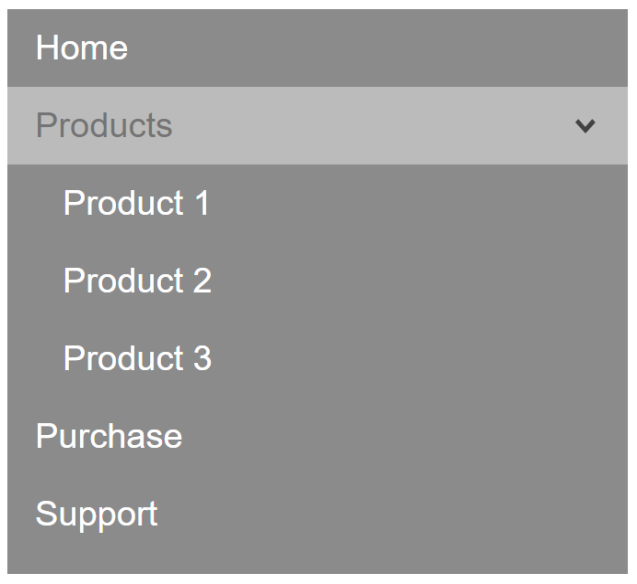Open Product 3 submenu entry
Screen dimensions: 637x584
pos(317,358)
